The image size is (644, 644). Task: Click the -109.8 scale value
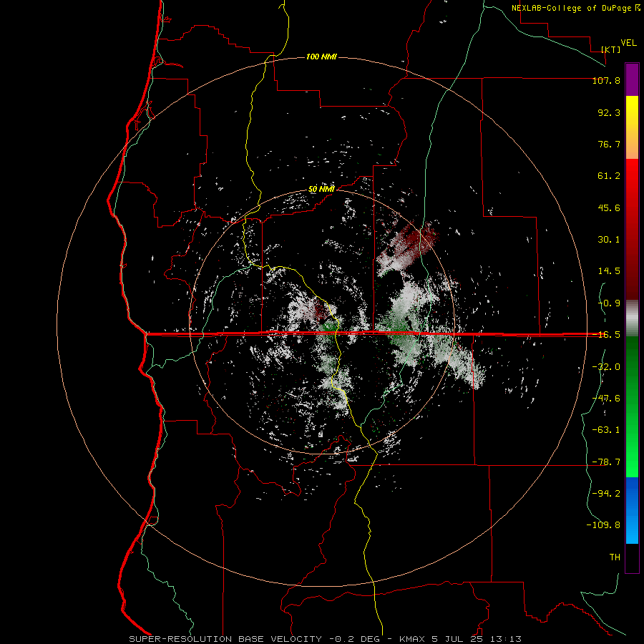(603, 525)
